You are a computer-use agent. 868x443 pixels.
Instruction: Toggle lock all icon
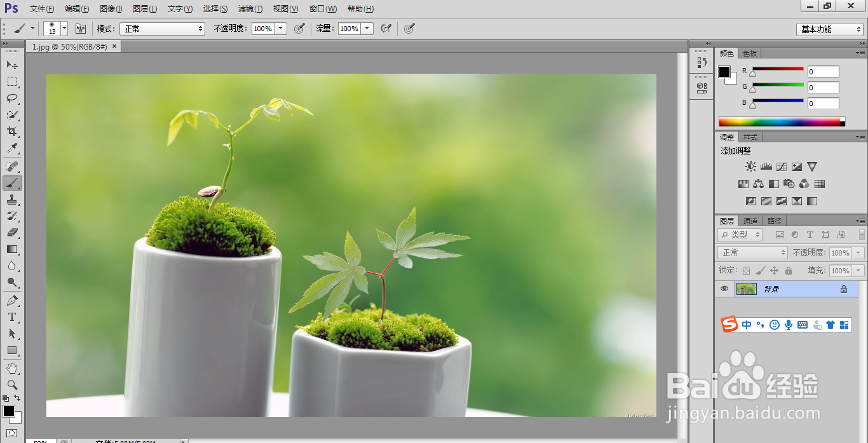[788, 271]
